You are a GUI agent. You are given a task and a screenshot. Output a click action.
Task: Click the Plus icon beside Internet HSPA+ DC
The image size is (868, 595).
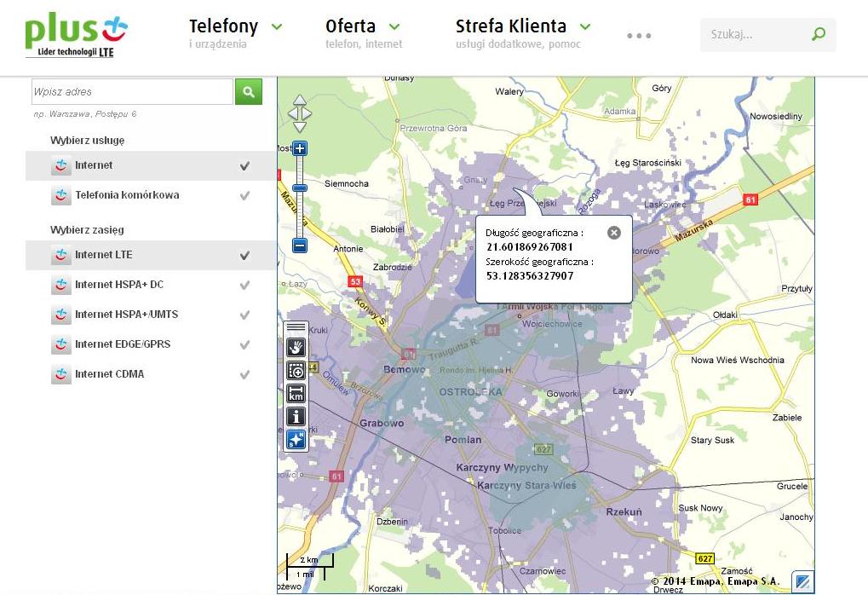[60, 285]
